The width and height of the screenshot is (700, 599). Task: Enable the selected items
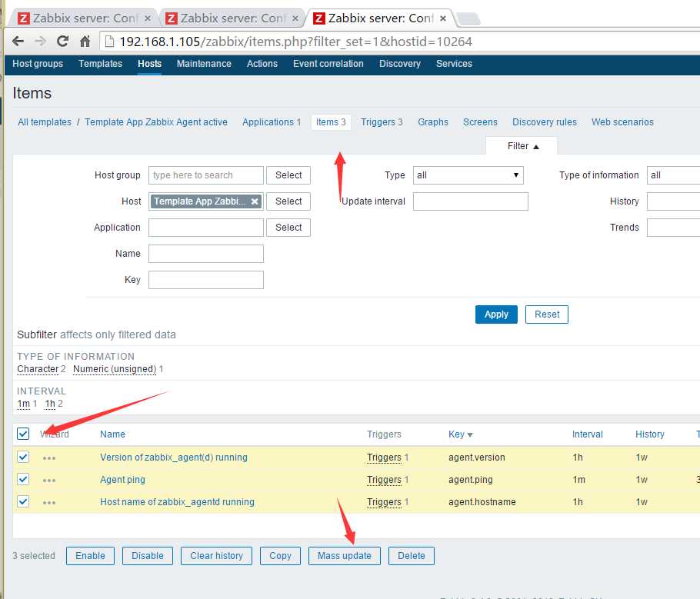click(x=90, y=556)
